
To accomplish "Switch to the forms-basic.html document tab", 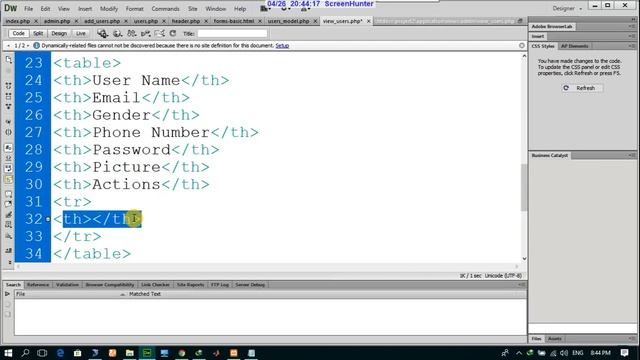I will pos(234,21).
